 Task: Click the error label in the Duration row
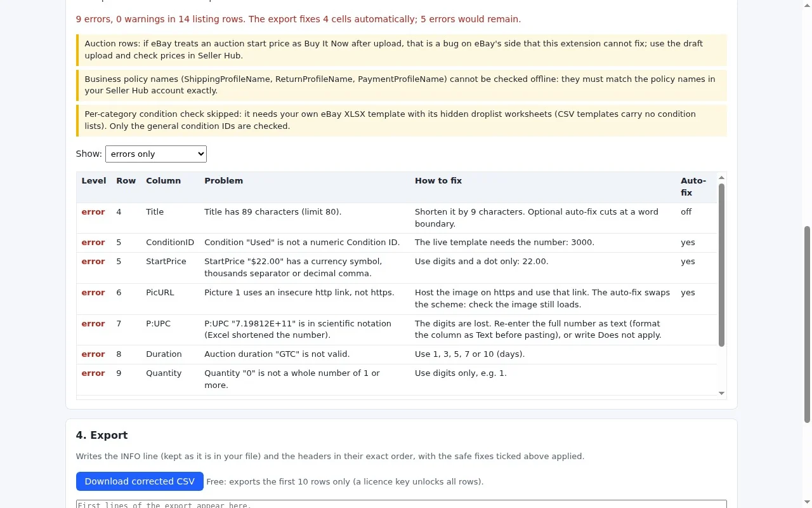tap(93, 354)
